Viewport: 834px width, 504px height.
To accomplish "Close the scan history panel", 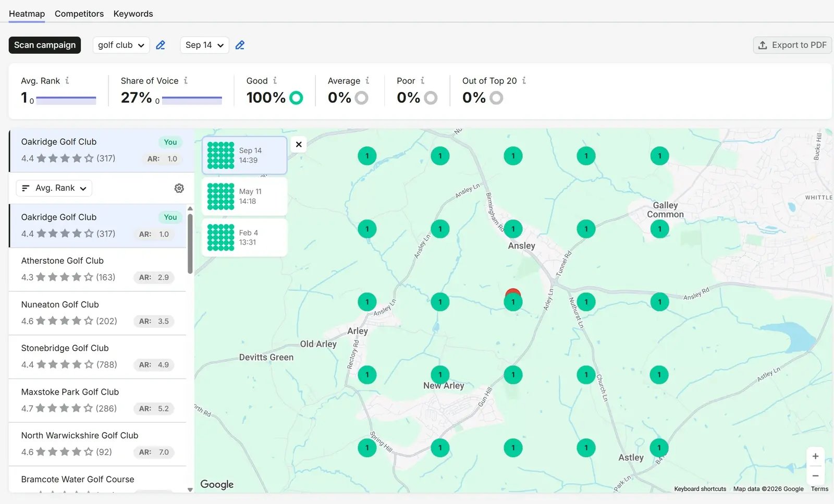I will (299, 144).
